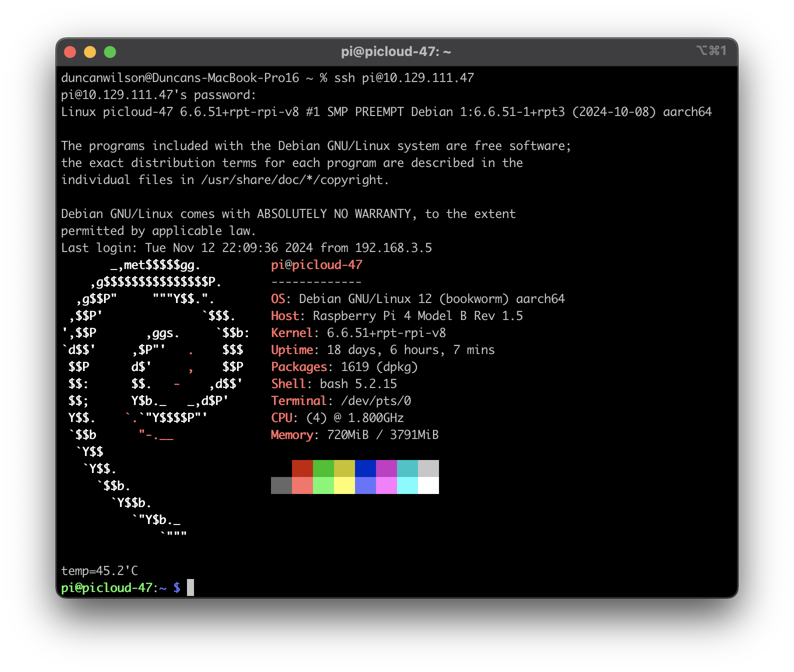Click the OS: Debian GNU/Linux 12 line
The width and height of the screenshot is (794, 672).
point(418,299)
